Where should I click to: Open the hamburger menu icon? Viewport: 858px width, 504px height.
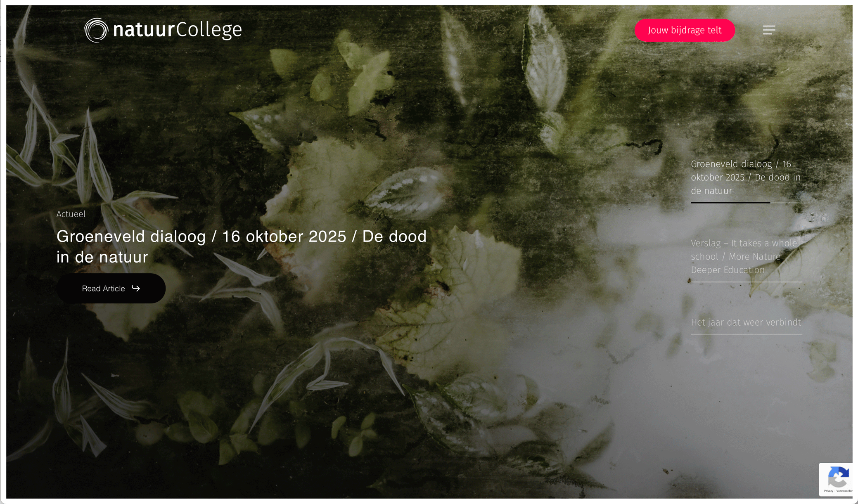click(x=769, y=30)
